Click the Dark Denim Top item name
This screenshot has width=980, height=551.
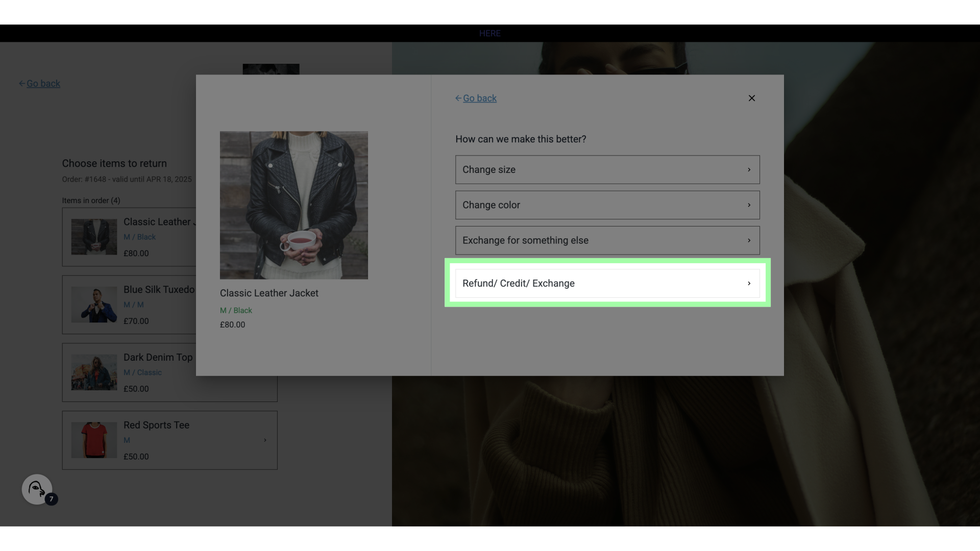pyautogui.click(x=158, y=357)
